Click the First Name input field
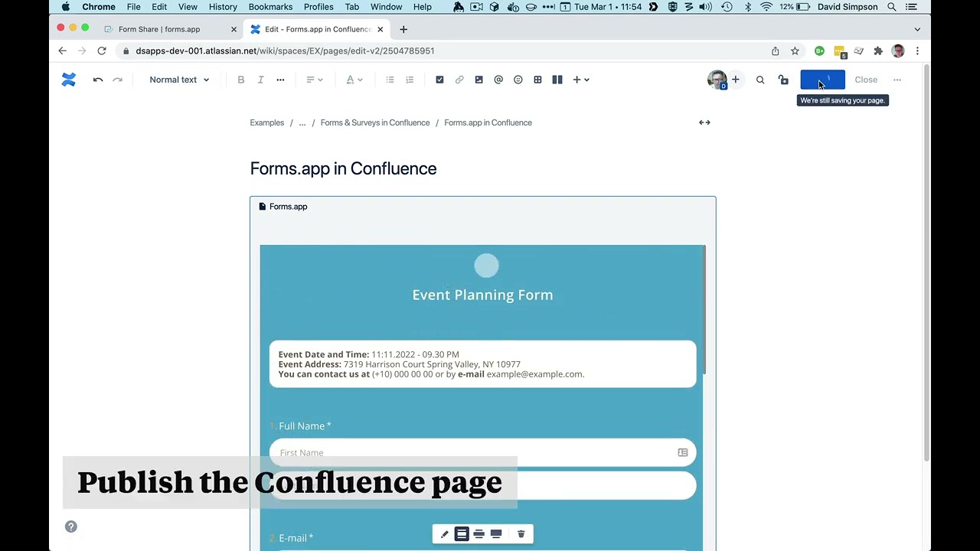The width and height of the screenshot is (980, 551). tap(483, 452)
